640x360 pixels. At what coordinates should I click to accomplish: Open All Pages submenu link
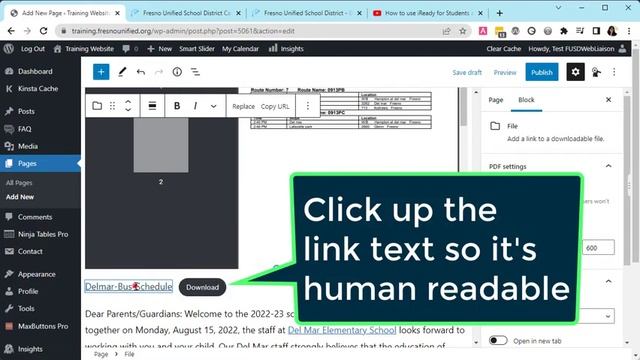click(x=19, y=183)
